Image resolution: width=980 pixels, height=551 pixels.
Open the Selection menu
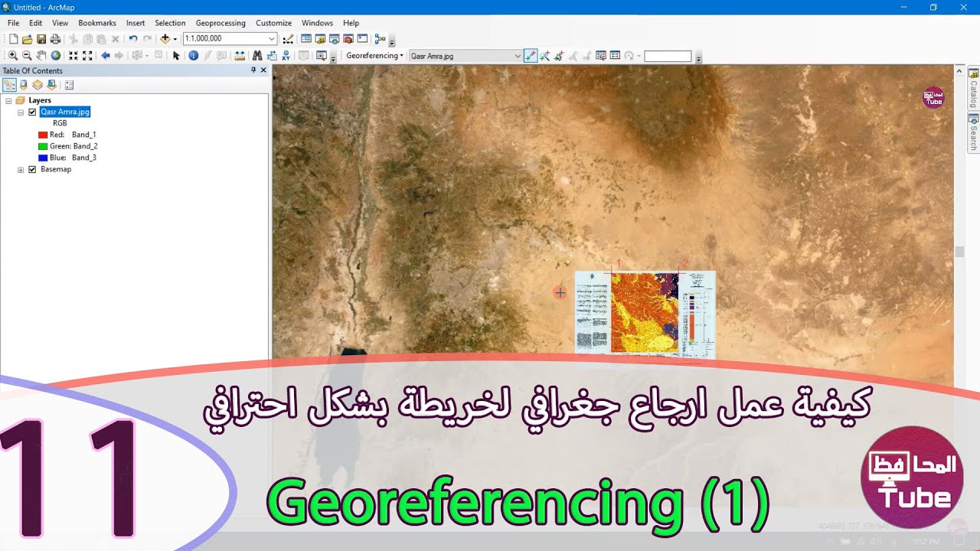coord(170,23)
